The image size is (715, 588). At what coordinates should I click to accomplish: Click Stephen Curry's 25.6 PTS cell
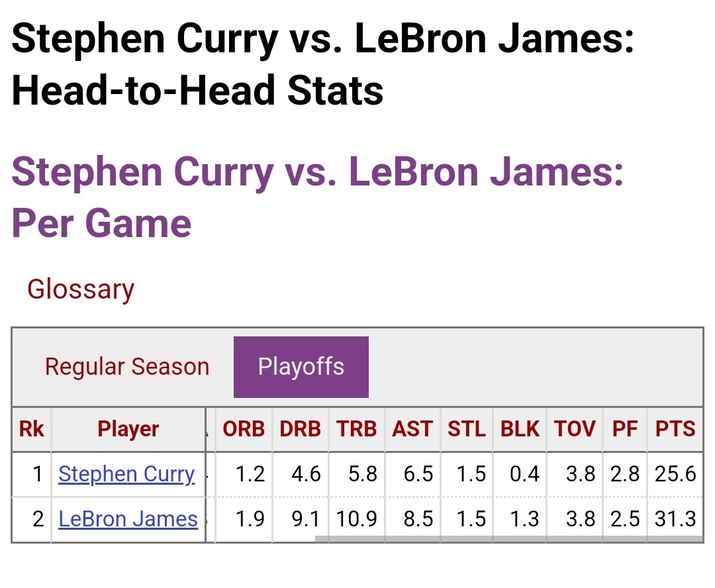pos(675,474)
